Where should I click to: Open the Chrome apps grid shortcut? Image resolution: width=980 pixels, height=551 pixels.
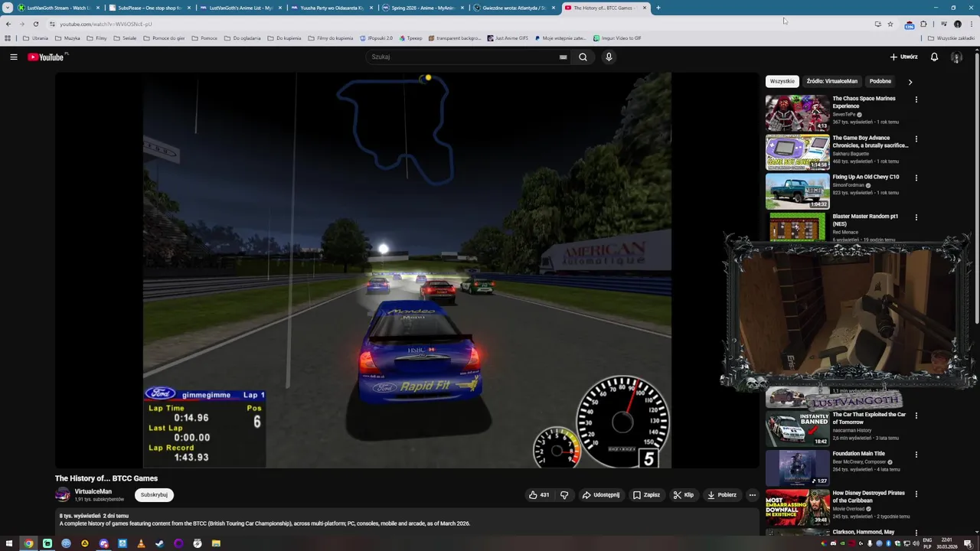tap(8, 38)
